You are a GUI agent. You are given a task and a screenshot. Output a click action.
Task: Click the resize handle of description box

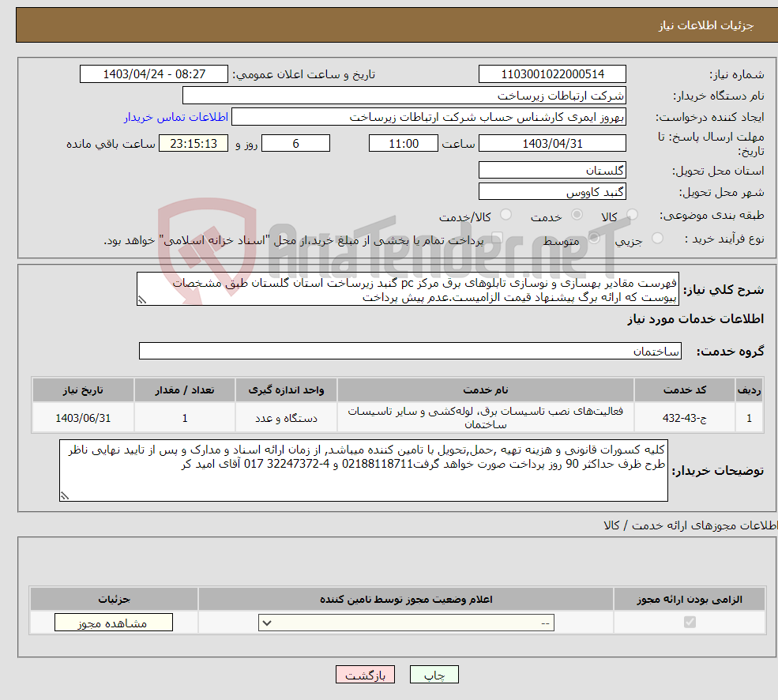coord(142,300)
